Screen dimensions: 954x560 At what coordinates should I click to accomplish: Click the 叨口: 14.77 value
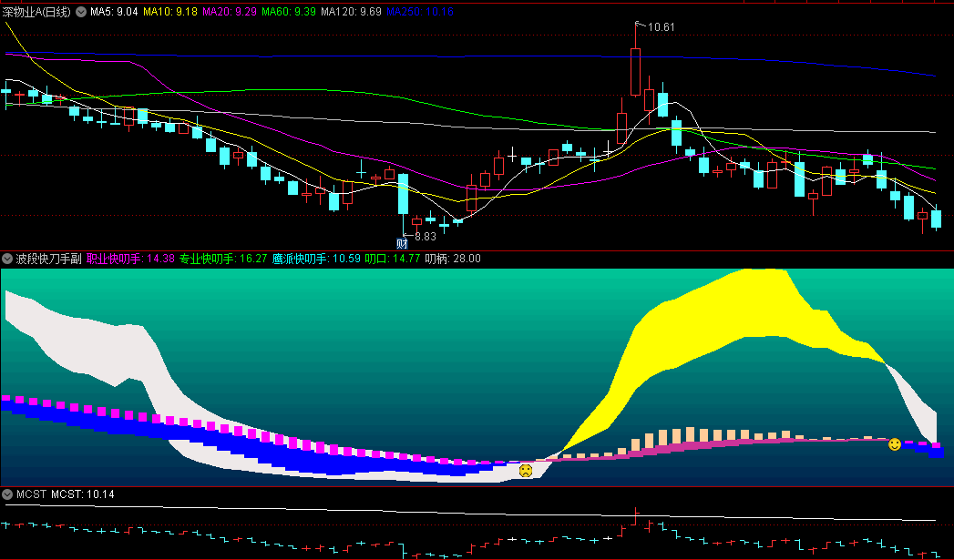point(393,259)
